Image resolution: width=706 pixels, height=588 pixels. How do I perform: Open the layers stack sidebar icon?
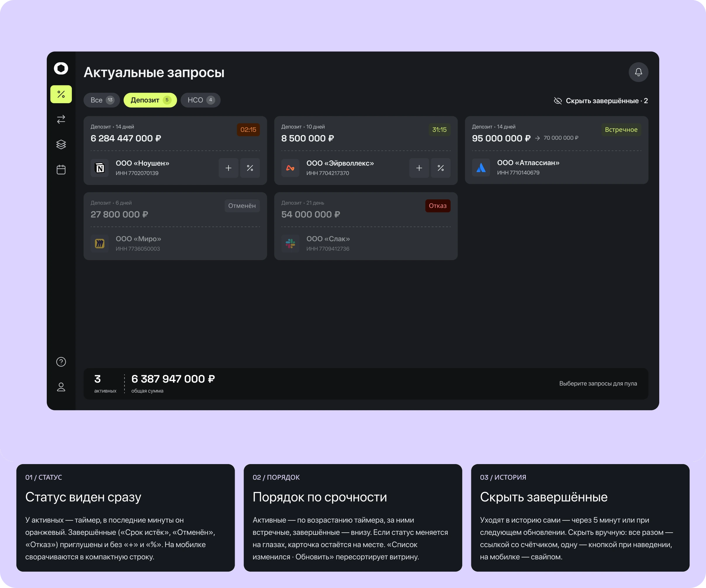pos(61,145)
